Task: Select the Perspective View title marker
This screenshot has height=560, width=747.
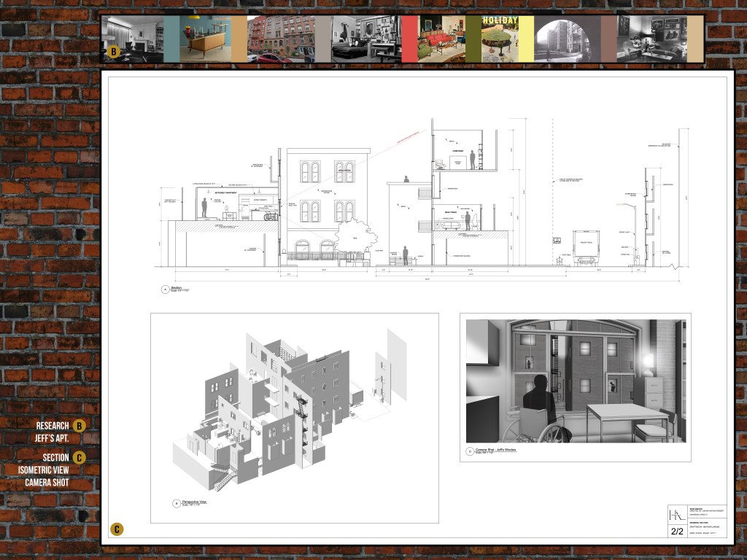Action: 177,503
